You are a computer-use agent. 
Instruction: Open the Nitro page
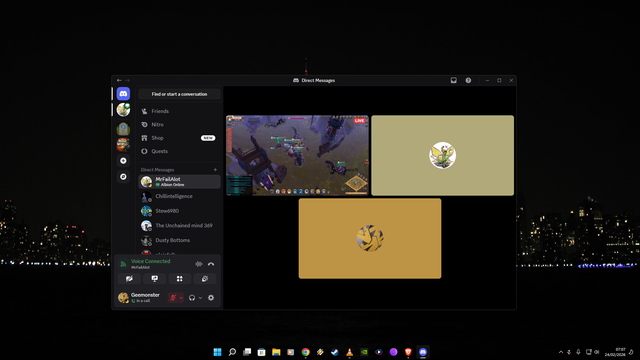179,124
